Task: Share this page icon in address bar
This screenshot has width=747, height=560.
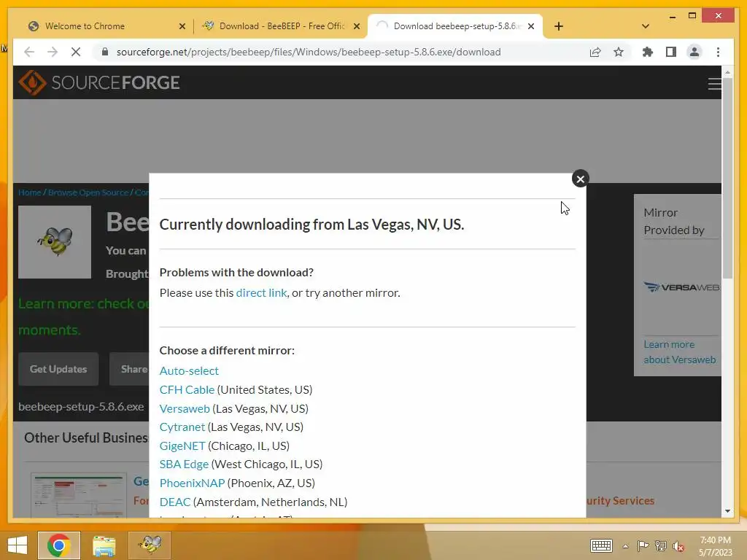Action: (595, 52)
